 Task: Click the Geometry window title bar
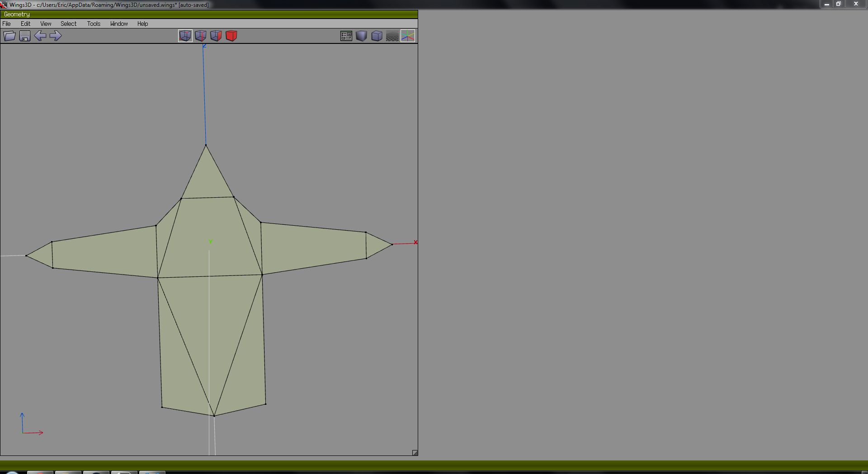[x=209, y=14]
